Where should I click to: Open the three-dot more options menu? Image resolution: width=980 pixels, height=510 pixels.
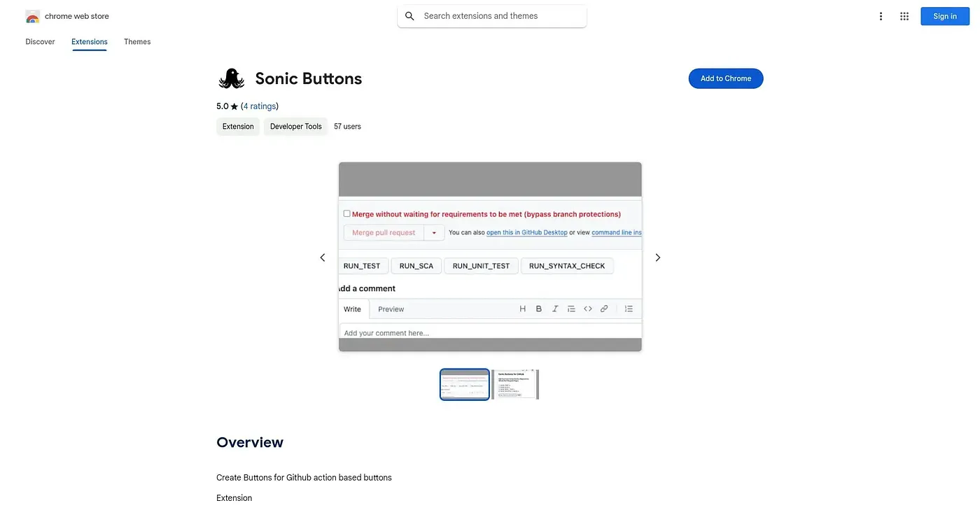(x=881, y=16)
